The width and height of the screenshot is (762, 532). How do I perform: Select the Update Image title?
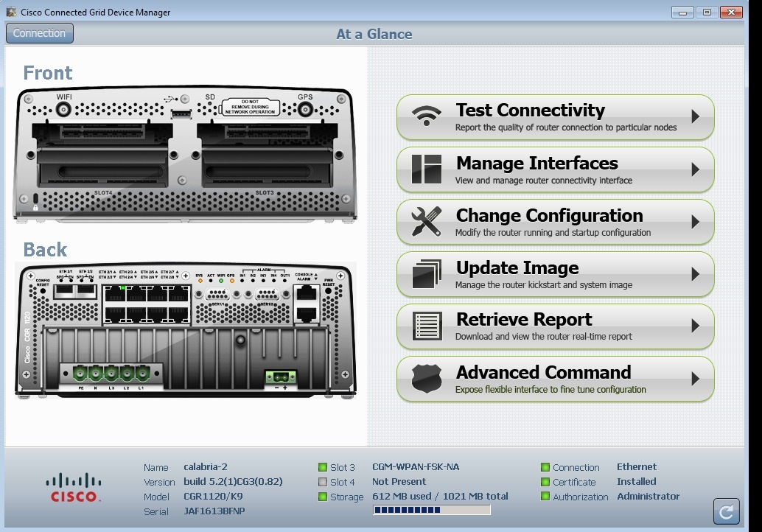(x=517, y=267)
